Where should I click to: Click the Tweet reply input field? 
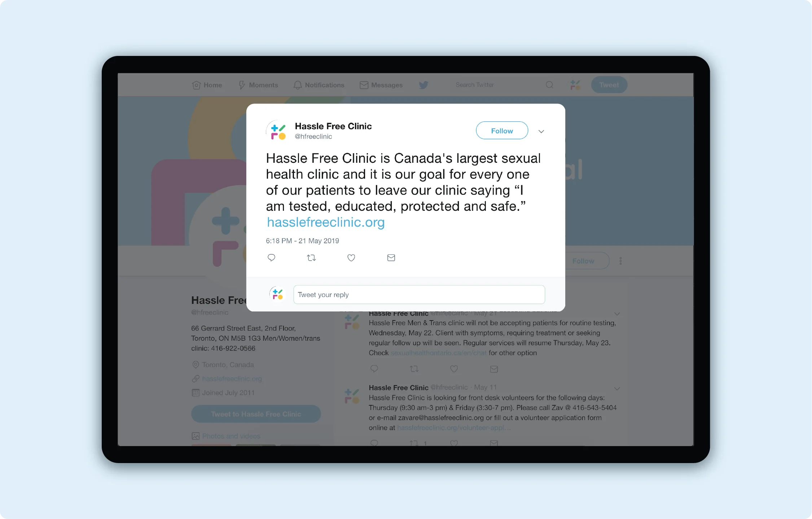coord(418,295)
